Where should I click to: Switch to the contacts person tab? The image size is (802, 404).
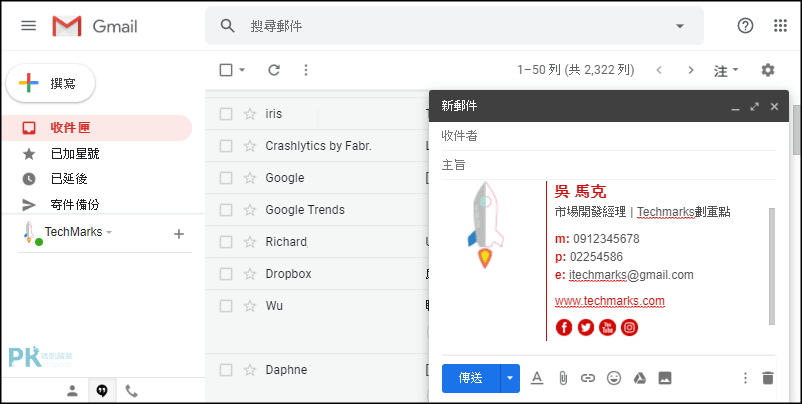pos(73,392)
